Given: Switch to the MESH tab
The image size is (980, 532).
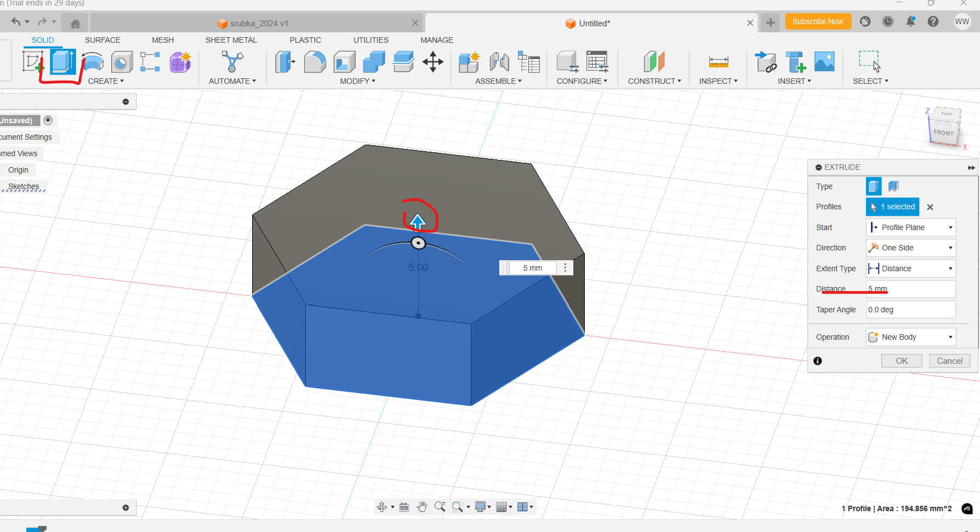Looking at the screenshot, I should click(163, 40).
